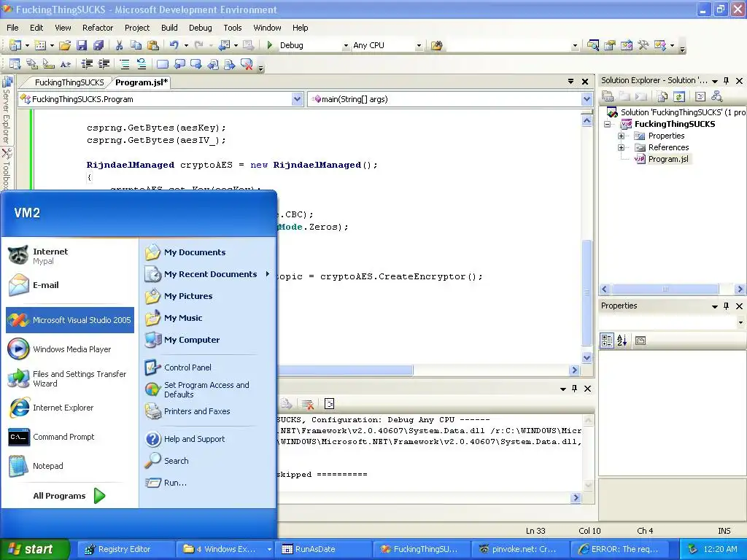Toggle word wrap in the Output window
747x560 pixels.
pyautogui.click(x=329, y=404)
